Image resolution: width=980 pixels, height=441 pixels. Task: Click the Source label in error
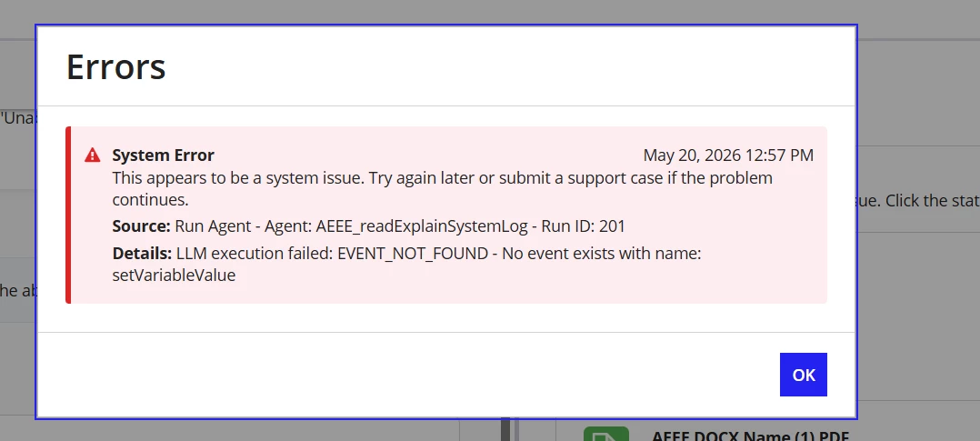pos(141,226)
